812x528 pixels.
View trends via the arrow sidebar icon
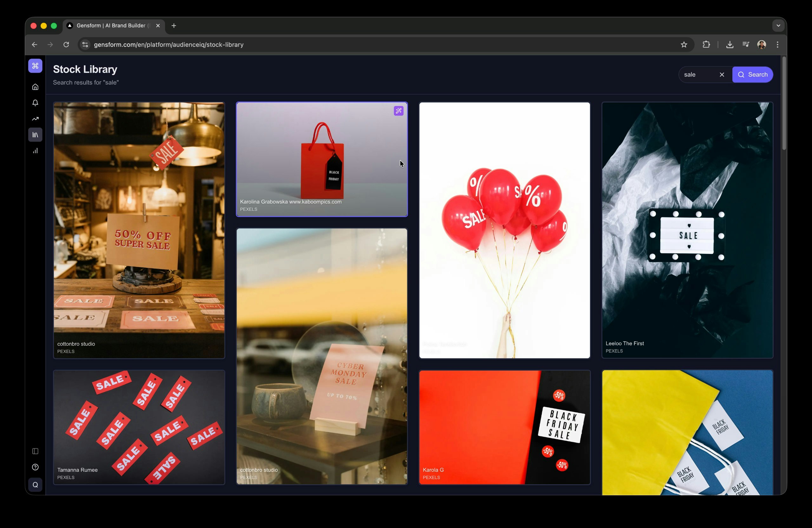[35, 118]
